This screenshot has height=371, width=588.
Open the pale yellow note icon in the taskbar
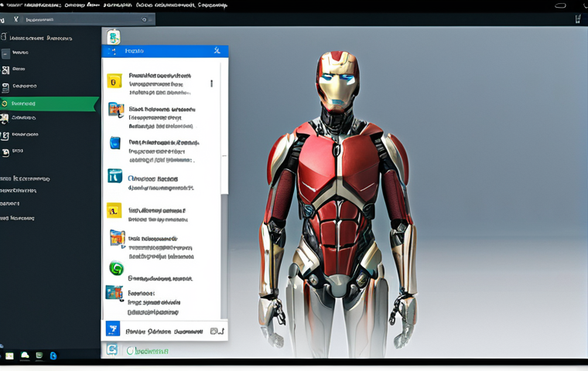click(9, 356)
